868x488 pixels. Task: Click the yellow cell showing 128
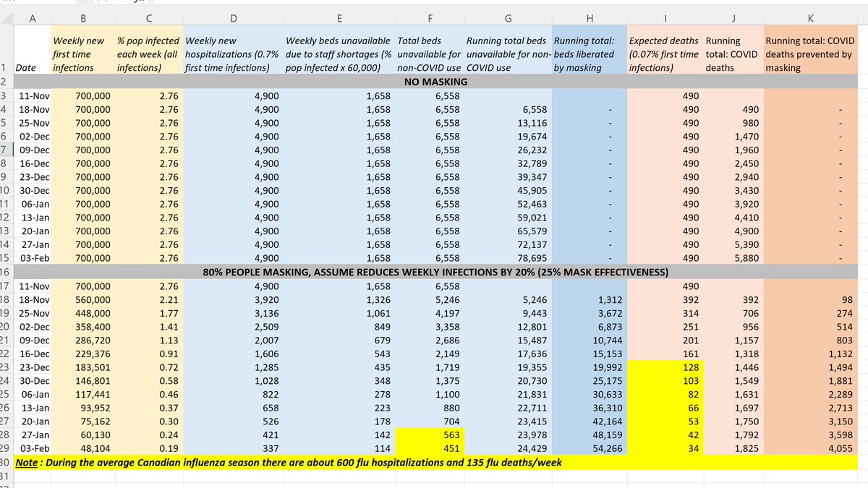click(x=665, y=367)
